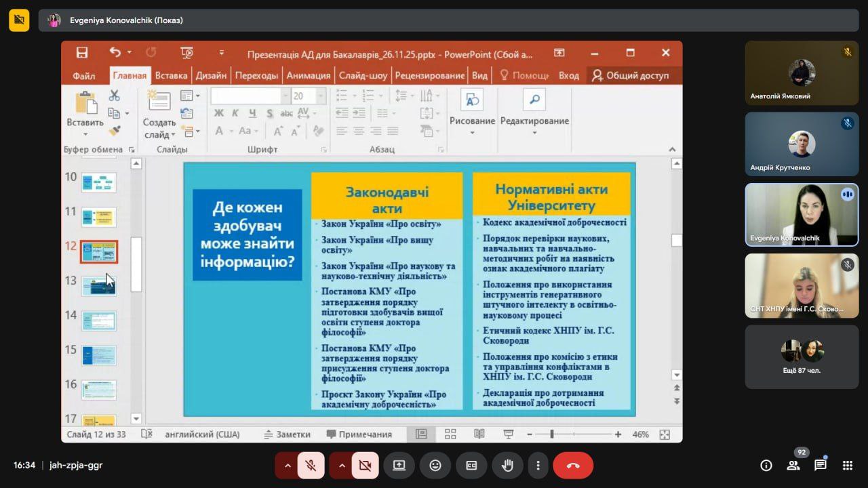
Task: Open meeting details info icon
Action: (766, 465)
